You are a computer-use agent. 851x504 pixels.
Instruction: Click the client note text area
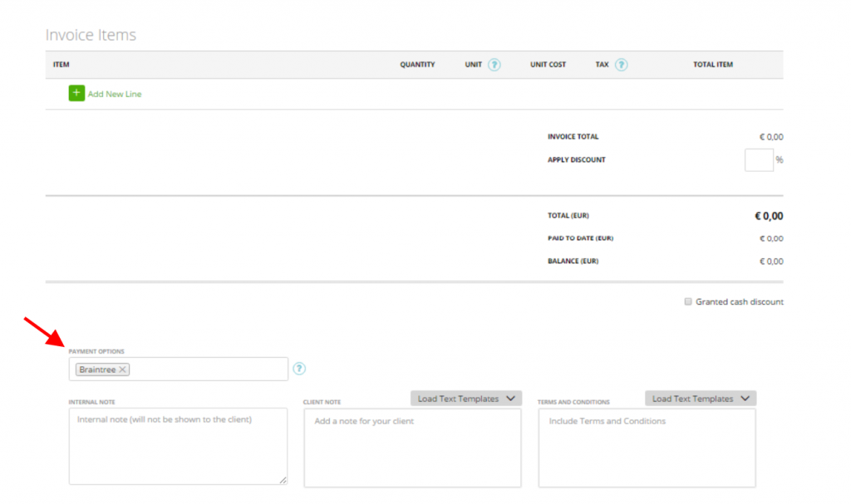412,446
